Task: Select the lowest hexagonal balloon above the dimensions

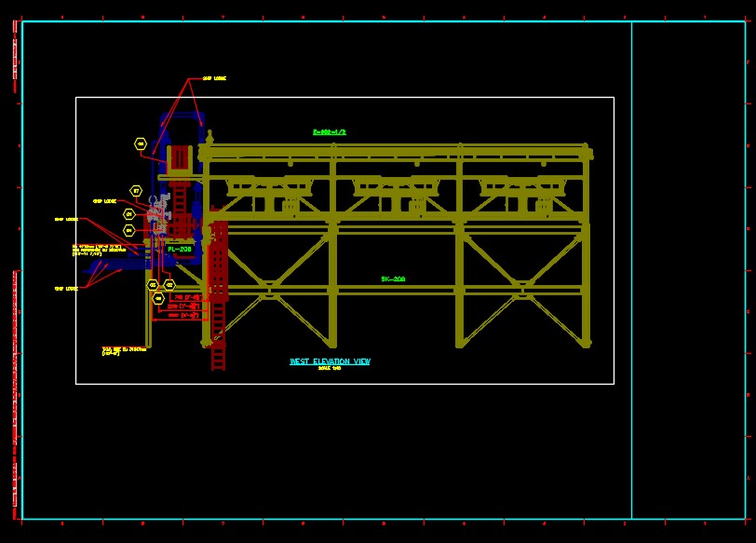Action: point(158,297)
